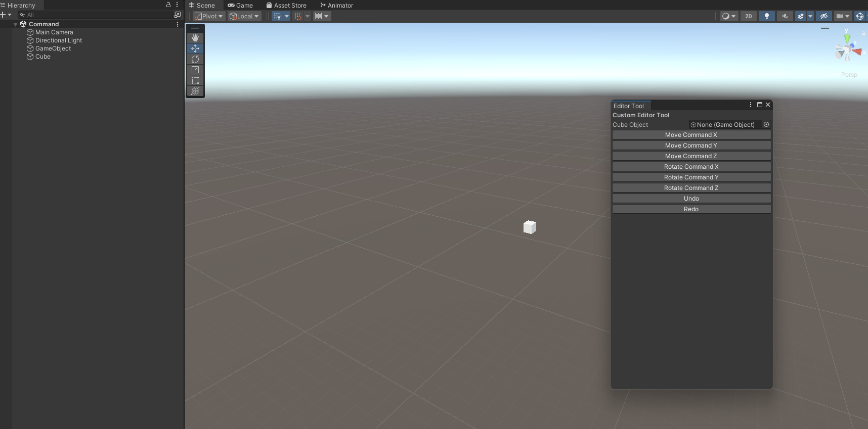
Task: Select GameObject in Hierarchy
Action: 53,49
